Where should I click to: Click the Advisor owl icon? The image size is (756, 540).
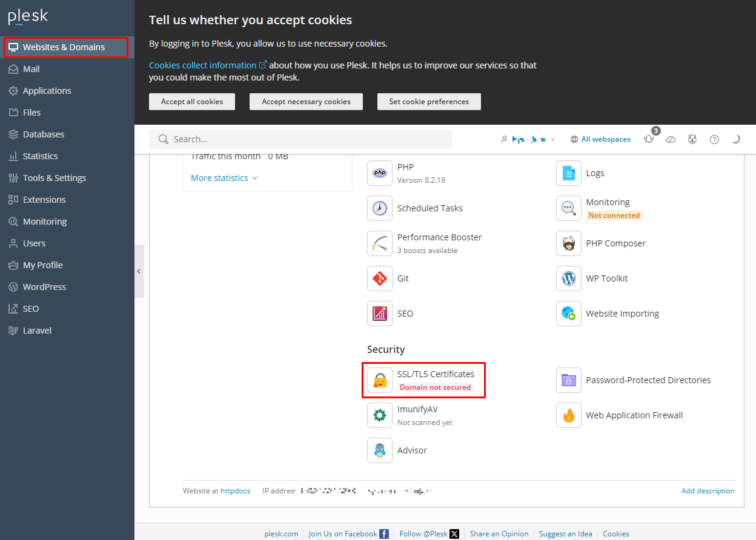pyautogui.click(x=380, y=450)
